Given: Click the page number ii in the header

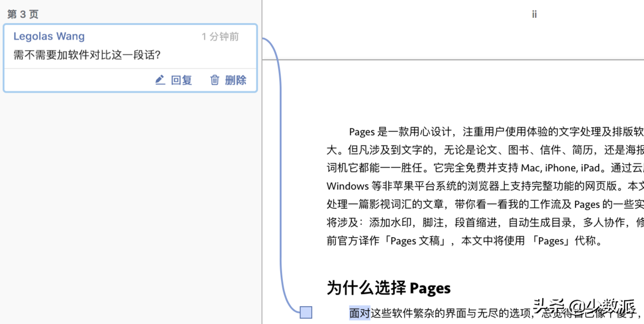Looking at the screenshot, I should click(534, 14).
